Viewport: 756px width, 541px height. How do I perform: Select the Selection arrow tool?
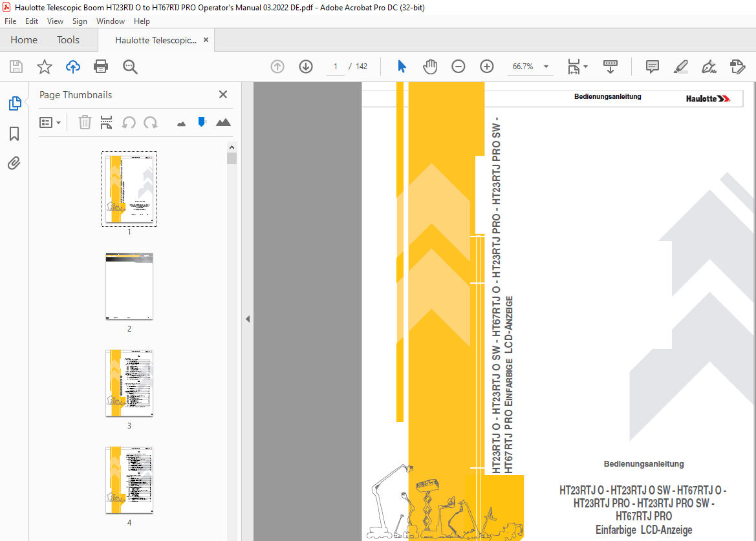tap(402, 67)
